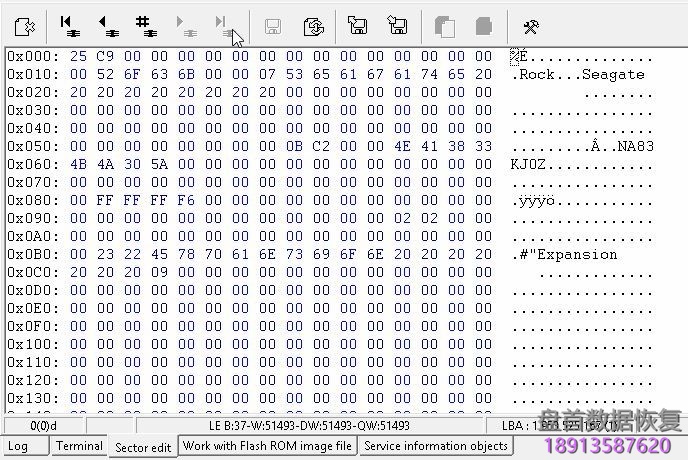
Task: Click the load-from-file floppy icon
Action: (357, 25)
